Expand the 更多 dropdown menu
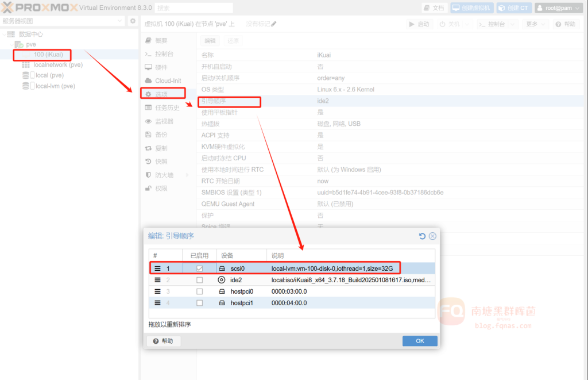The height and width of the screenshot is (380, 588). click(x=535, y=24)
